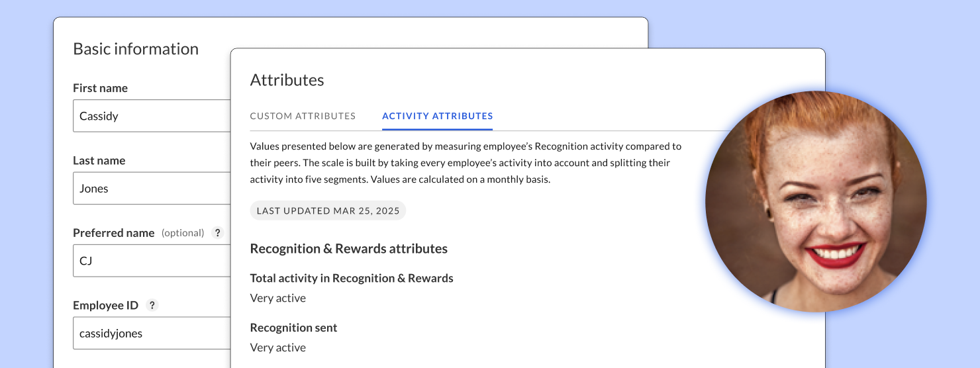Click Very active value under Total activity
Image resolution: width=980 pixels, height=368 pixels.
(277, 298)
